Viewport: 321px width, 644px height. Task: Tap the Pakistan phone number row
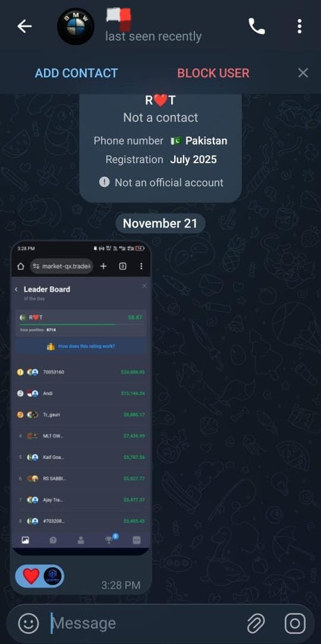coord(160,140)
